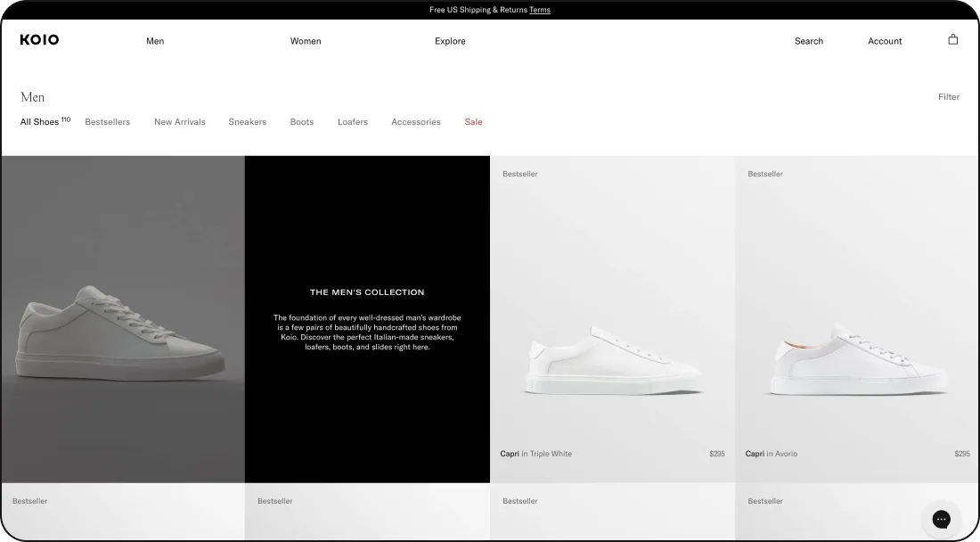Open the Filter panel
Image resolution: width=980 pixels, height=542 pixels.
(948, 97)
